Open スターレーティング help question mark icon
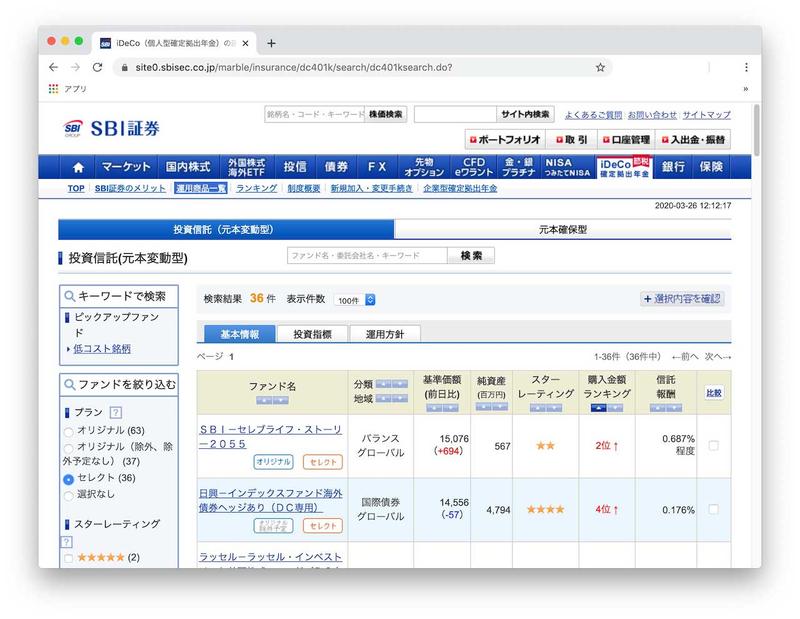This screenshot has width=800, height=619. [x=67, y=541]
